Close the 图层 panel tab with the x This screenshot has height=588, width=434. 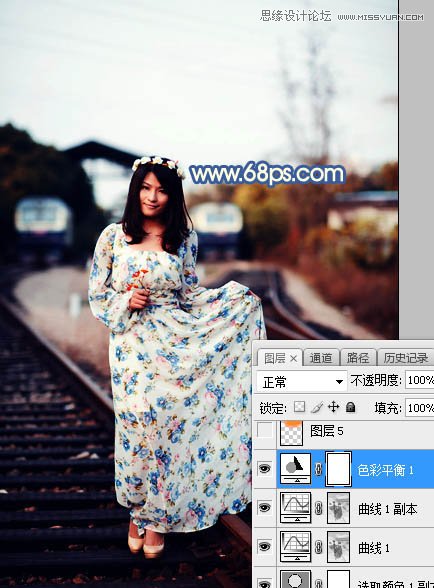pos(294,359)
